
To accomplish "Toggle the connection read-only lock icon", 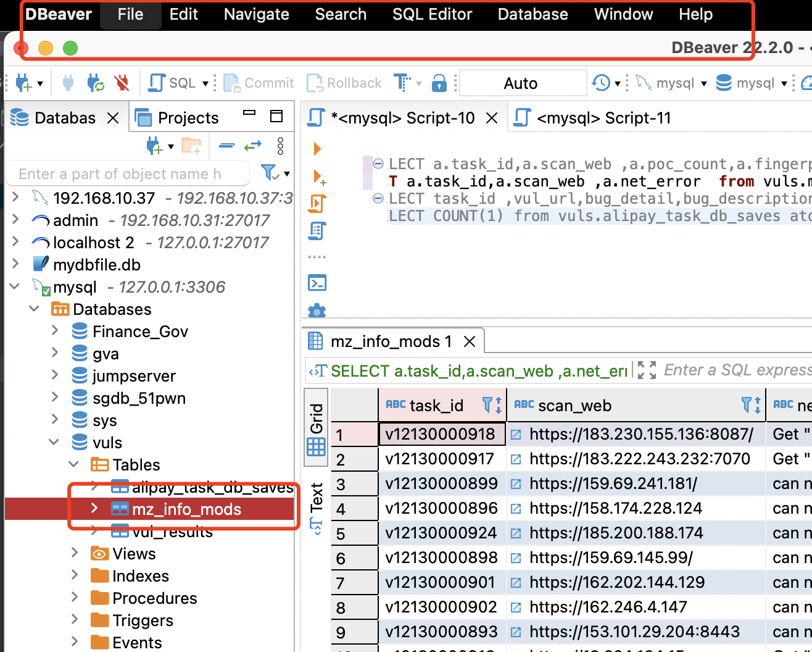I will click(439, 83).
